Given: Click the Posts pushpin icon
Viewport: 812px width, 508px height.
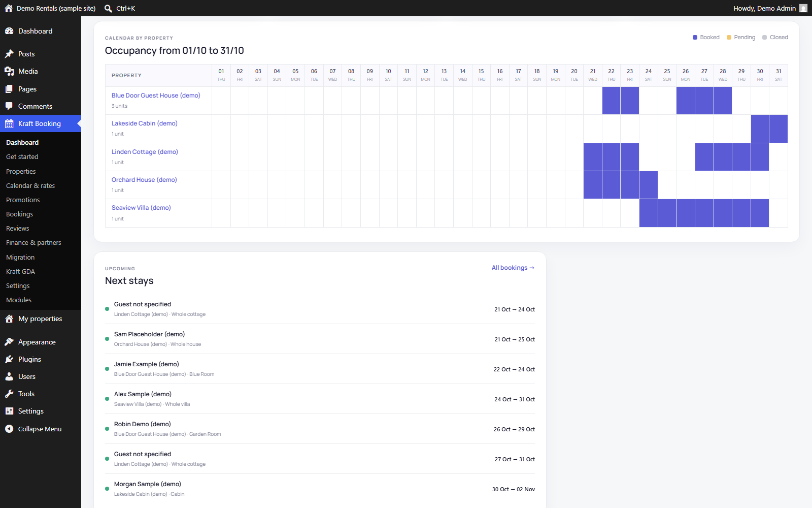Looking at the screenshot, I should [x=9, y=54].
